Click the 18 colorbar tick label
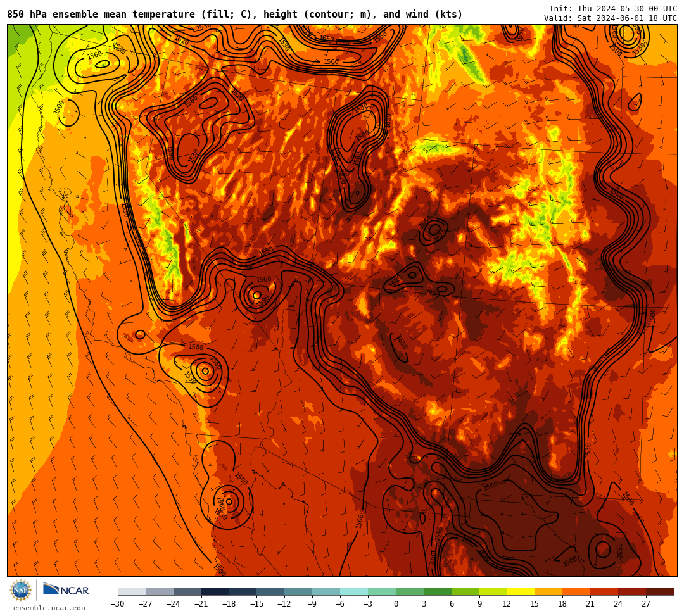The width and height of the screenshot is (684, 616). click(563, 604)
